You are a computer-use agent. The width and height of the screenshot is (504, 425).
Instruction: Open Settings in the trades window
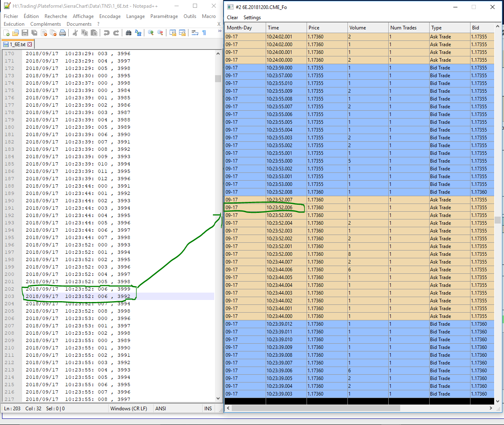click(252, 18)
